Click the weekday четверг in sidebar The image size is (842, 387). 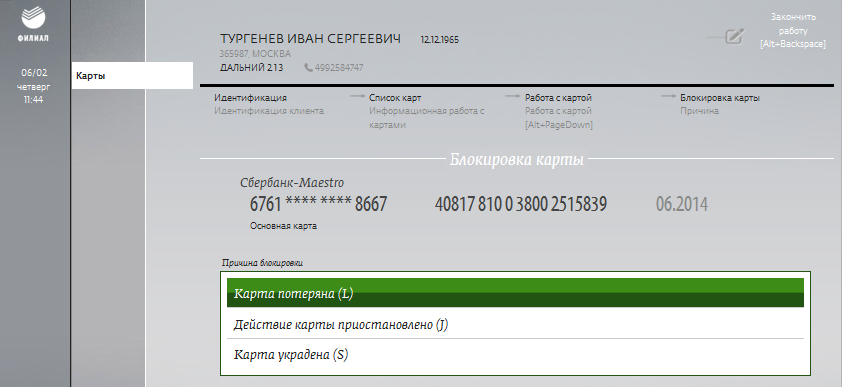coord(33,87)
